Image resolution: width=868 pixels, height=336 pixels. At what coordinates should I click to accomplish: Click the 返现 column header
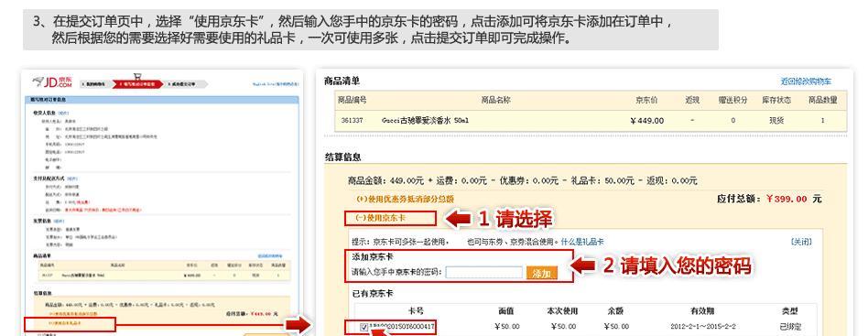[692, 100]
